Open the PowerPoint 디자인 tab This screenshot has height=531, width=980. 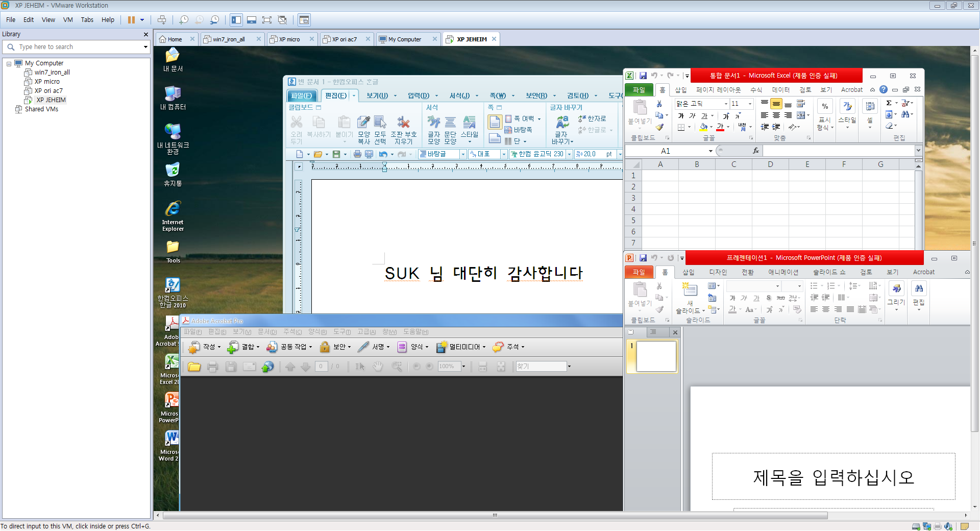click(718, 272)
